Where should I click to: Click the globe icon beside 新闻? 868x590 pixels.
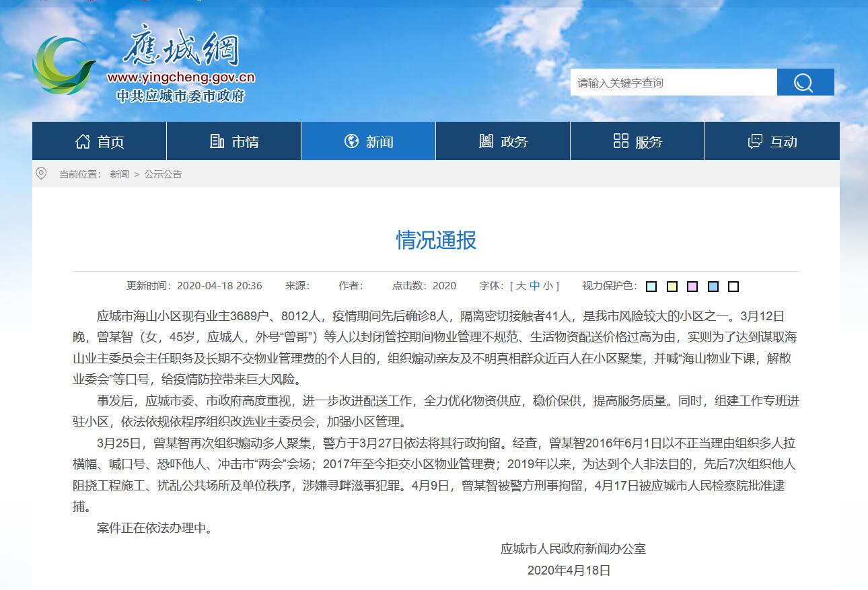tap(351, 141)
